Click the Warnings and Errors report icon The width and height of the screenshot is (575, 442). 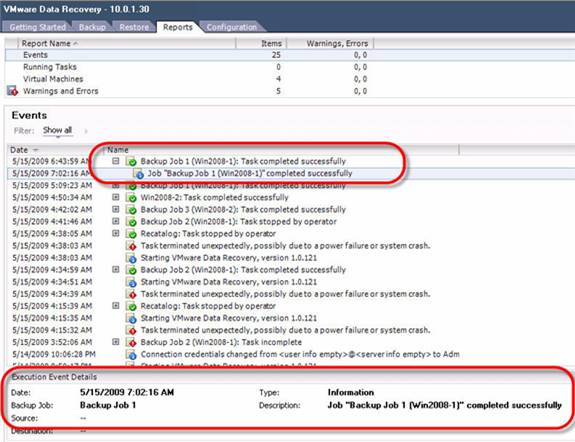12,91
